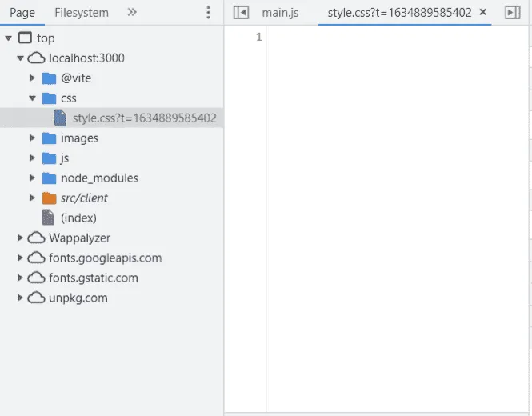
Task: Open style.css?t=1634889585402 in the file tree
Action: 145,118
